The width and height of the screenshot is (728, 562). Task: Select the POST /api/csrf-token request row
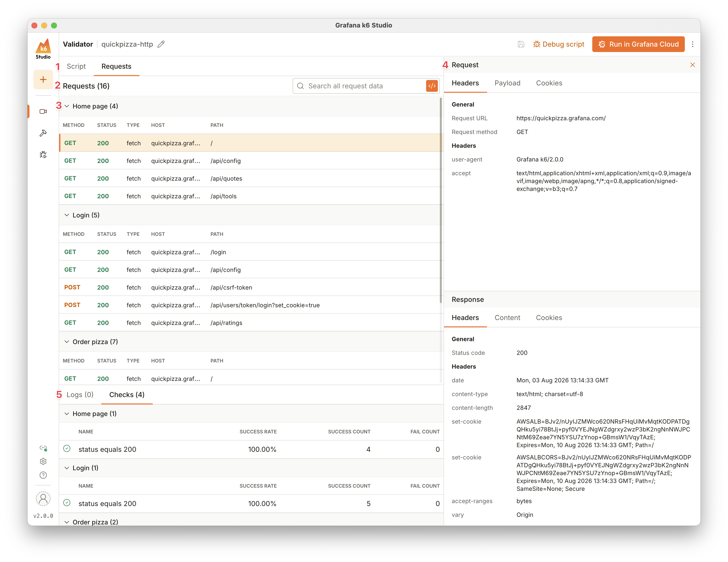point(251,287)
